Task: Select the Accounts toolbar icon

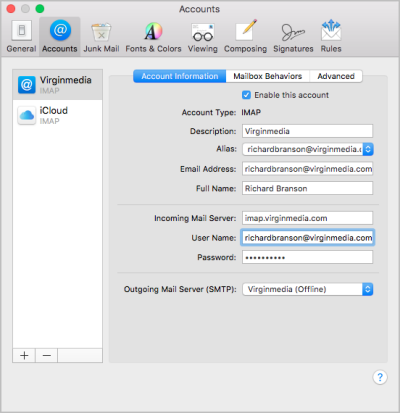Action: pos(60,37)
